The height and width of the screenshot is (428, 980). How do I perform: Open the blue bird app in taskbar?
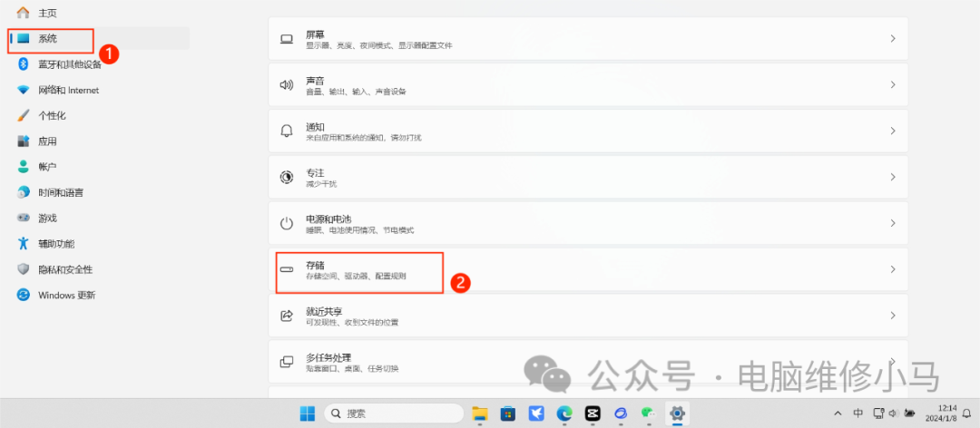pyautogui.click(x=536, y=413)
